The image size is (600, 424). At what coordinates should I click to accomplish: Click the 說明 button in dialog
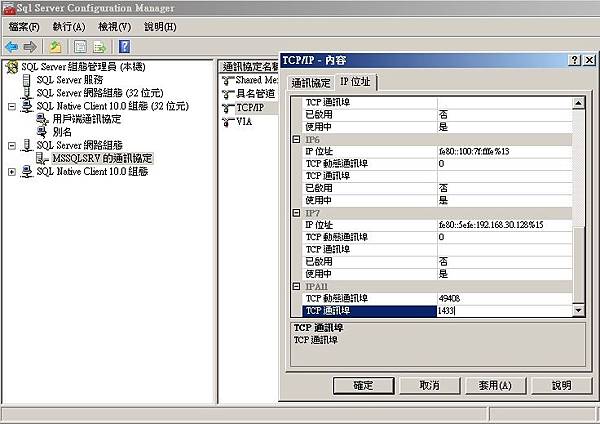[561, 385]
